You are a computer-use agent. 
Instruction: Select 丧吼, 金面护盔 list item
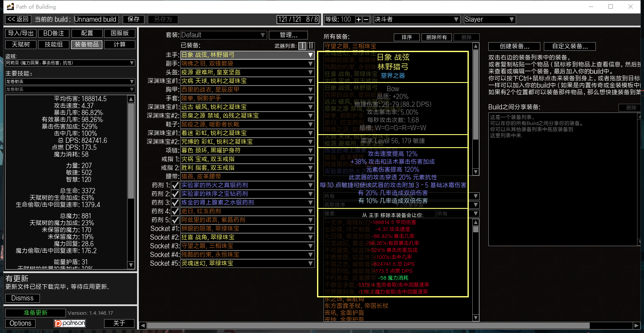tap(344, 312)
